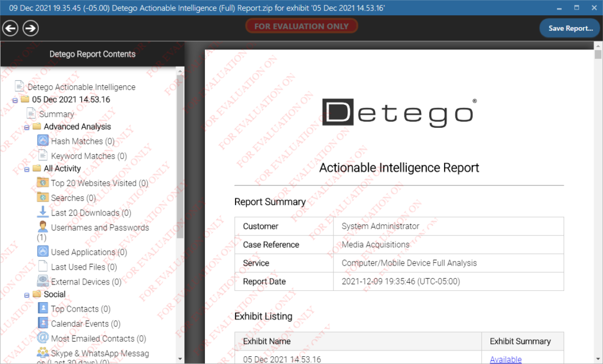
Task: Open the Last Used Files page icon
Action: (43, 266)
